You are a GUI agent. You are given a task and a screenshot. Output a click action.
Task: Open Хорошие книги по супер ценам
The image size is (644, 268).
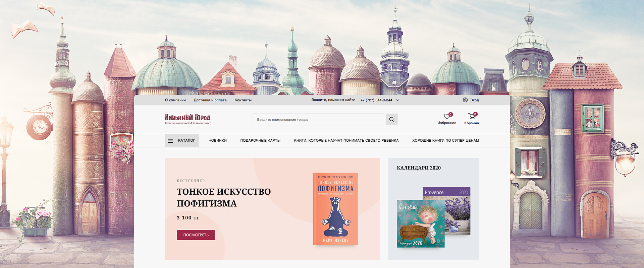pos(445,140)
